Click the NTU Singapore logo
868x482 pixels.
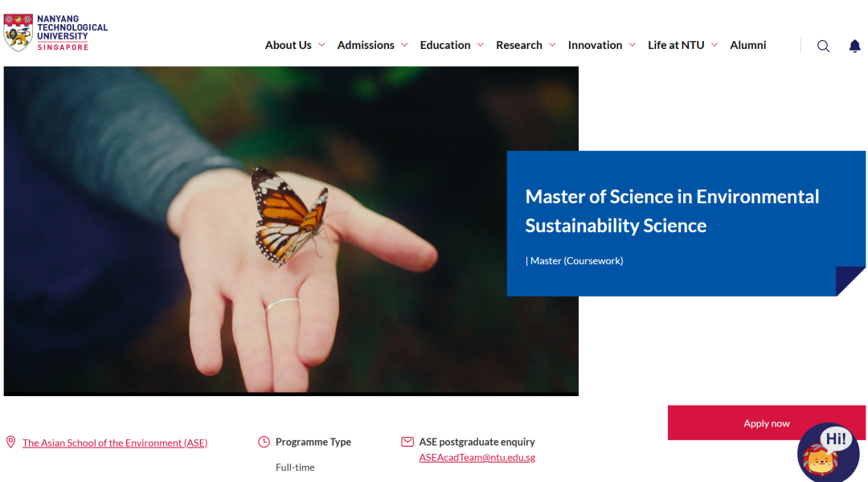pyautogui.click(x=55, y=33)
